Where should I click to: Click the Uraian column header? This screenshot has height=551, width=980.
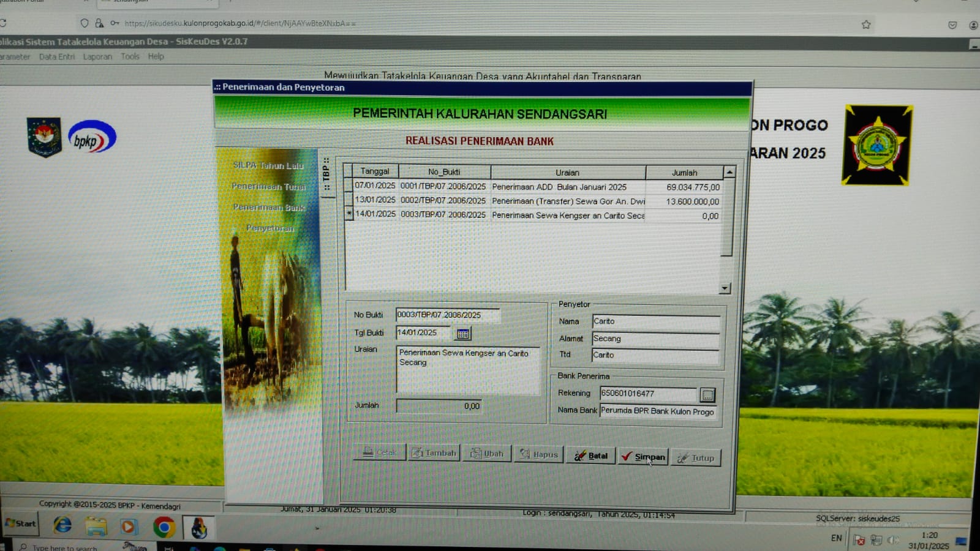pos(568,173)
